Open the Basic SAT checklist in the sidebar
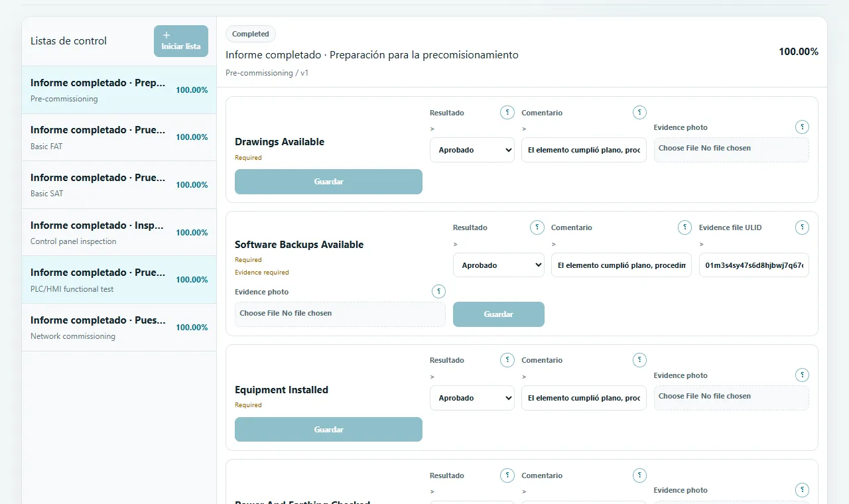The height and width of the screenshot is (504, 849). click(119, 185)
